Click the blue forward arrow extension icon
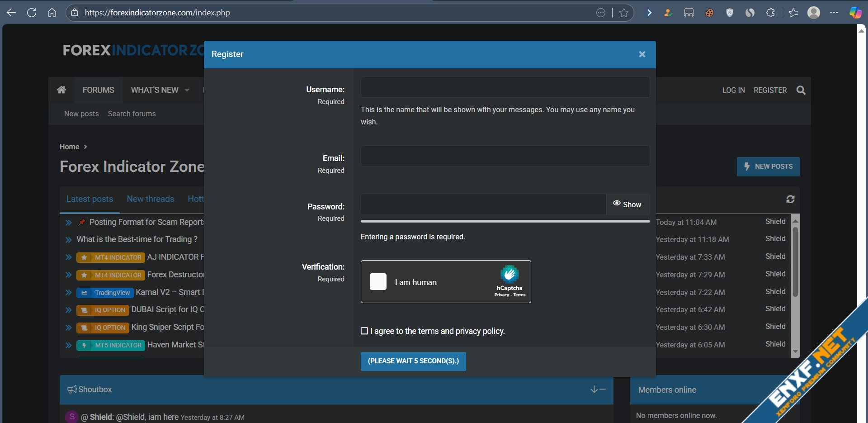Viewport: 868px width, 423px height. [x=649, y=13]
